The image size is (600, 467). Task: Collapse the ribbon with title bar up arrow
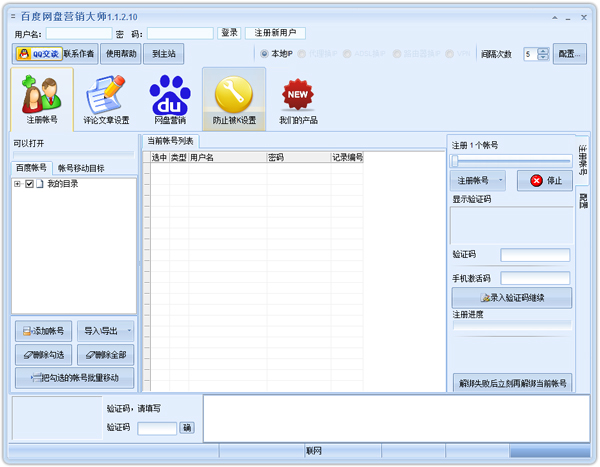[554, 18]
